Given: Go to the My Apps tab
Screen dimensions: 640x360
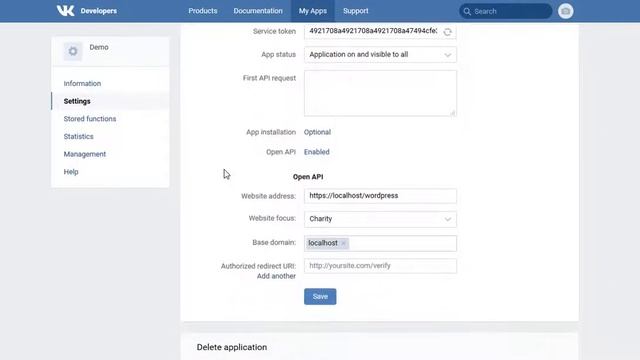Looking at the screenshot, I should click(313, 11).
